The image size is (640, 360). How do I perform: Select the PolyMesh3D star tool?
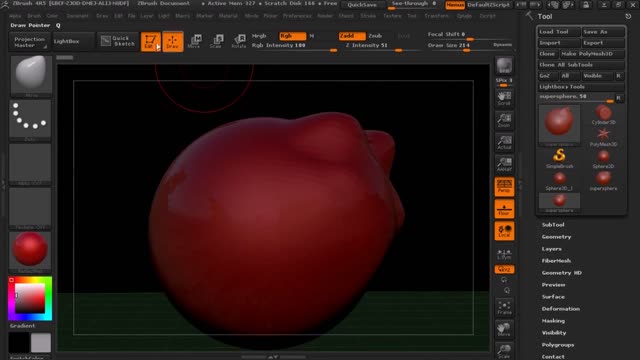(x=603, y=137)
